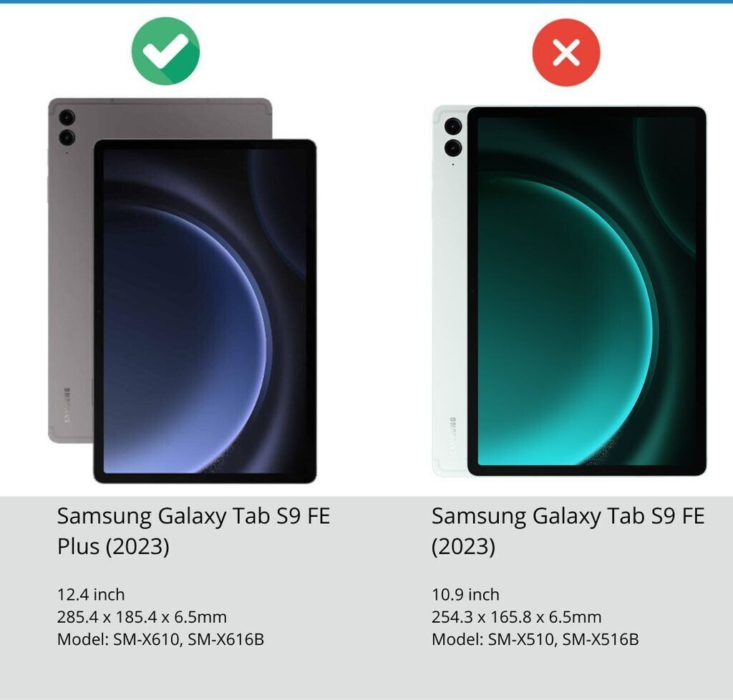Click 'Samsung Galaxy Tab S9 FE Plus (2023)' title
Viewport: 733px width, 700px height.
[193, 531]
